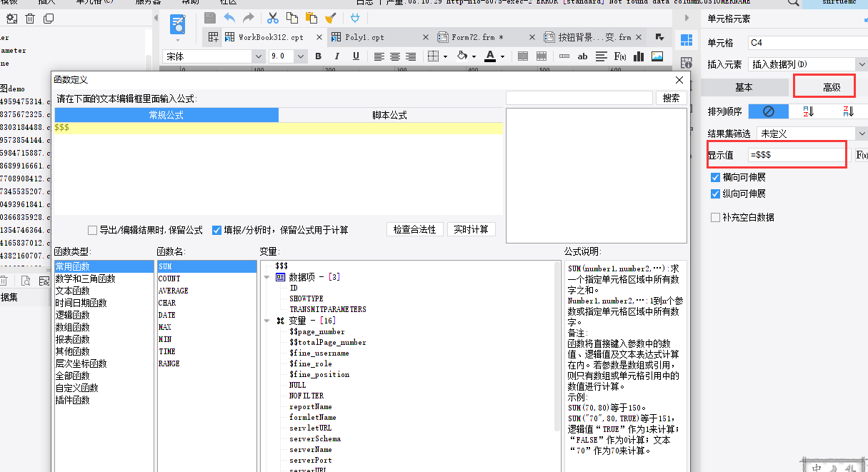Collapse the 变量 tree node
Screen dimensions: 868x472
(x=266, y=321)
